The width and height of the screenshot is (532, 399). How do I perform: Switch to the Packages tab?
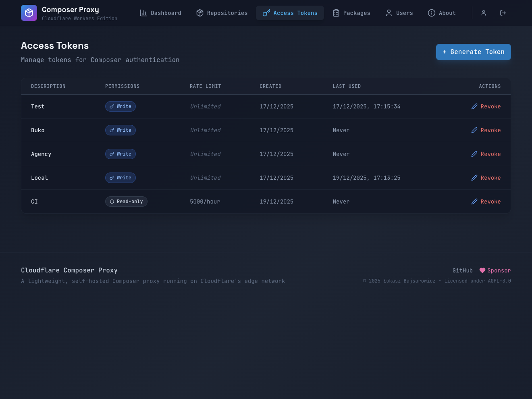tap(351, 13)
